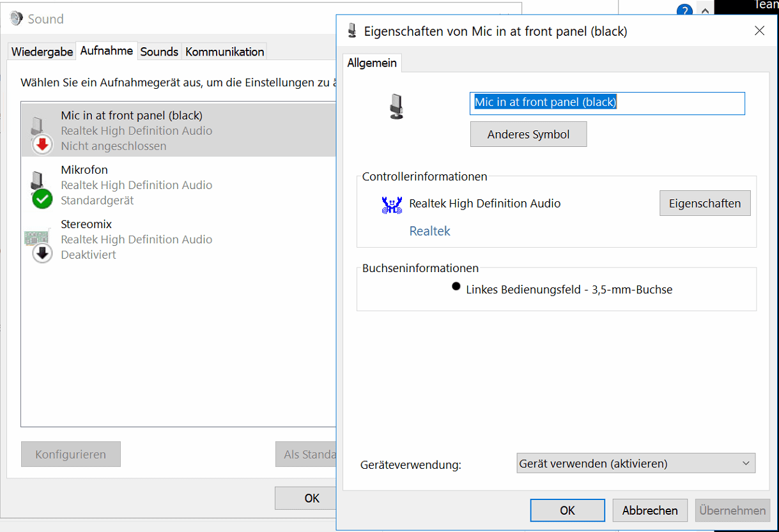This screenshot has height=532, width=779.
Task: Click Abbrechen in the properties dialog
Action: coord(650,510)
